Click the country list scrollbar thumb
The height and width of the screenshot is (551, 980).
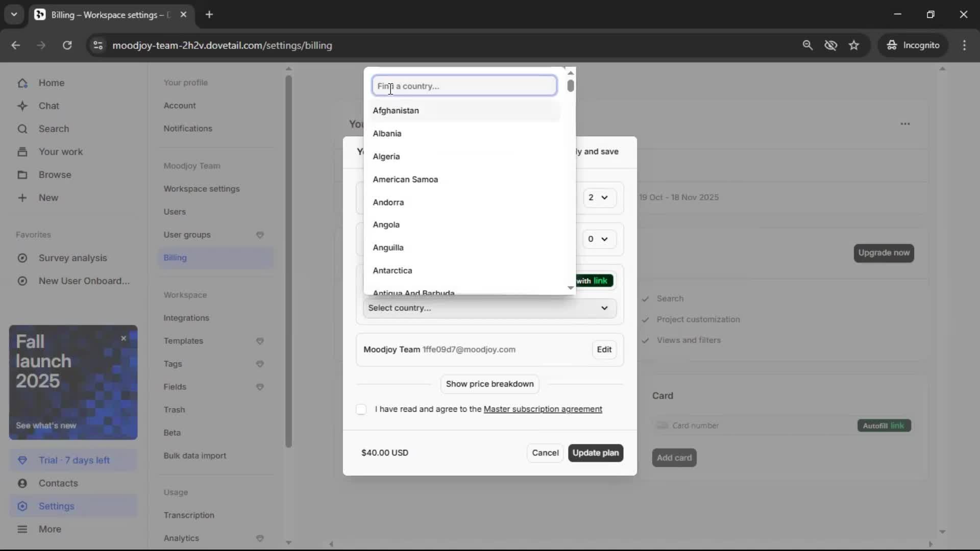571,86
